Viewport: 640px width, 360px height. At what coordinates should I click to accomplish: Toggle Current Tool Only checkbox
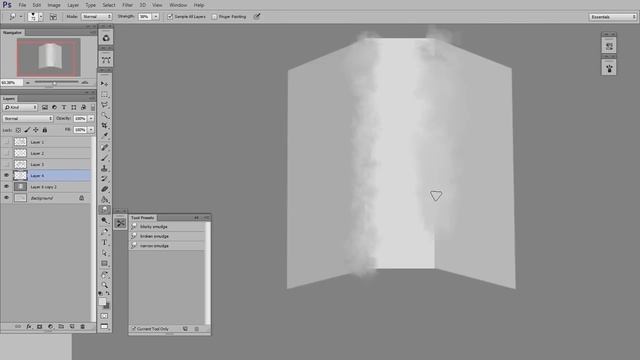133,329
